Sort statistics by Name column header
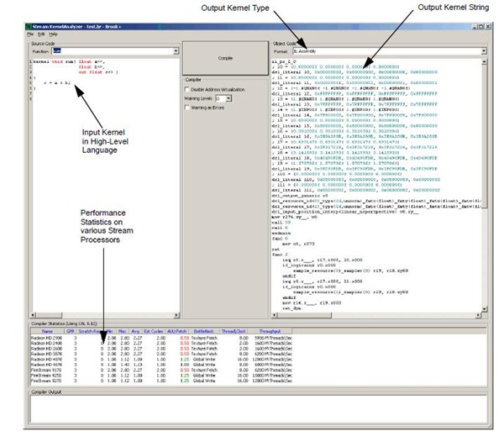504x436 pixels. [x=48, y=331]
